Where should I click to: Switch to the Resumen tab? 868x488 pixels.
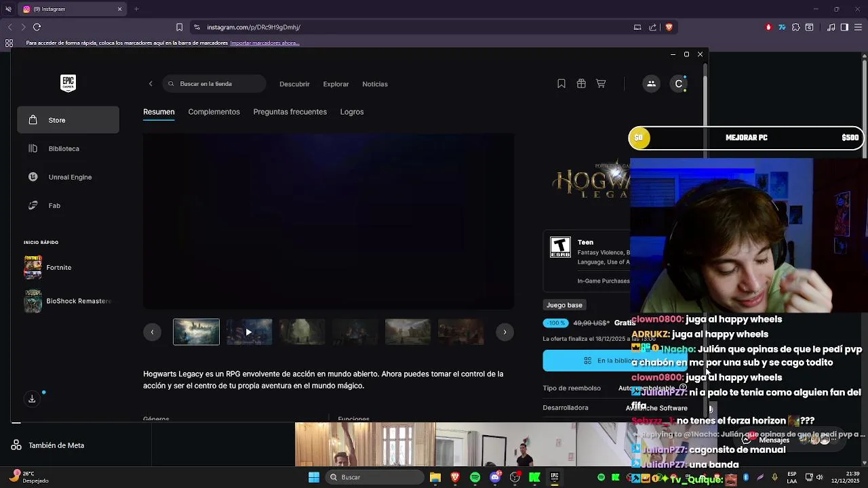click(x=159, y=112)
